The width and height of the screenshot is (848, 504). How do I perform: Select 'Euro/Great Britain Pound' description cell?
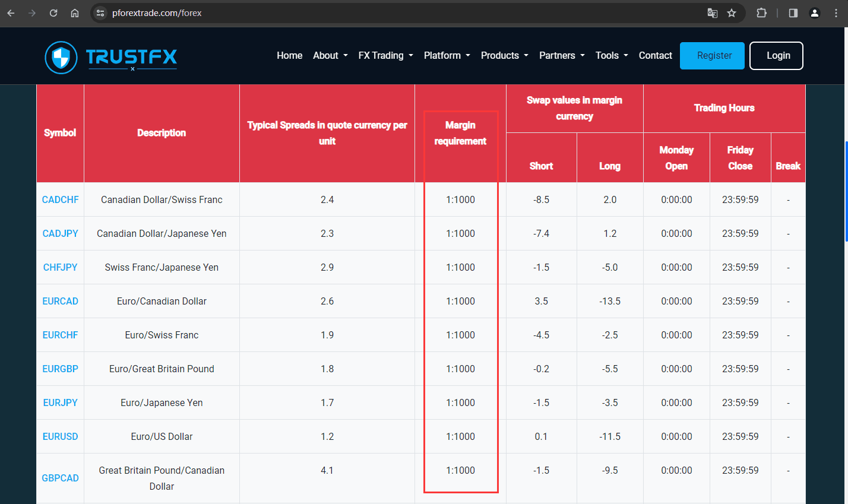pyautogui.click(x=162, y=369)
